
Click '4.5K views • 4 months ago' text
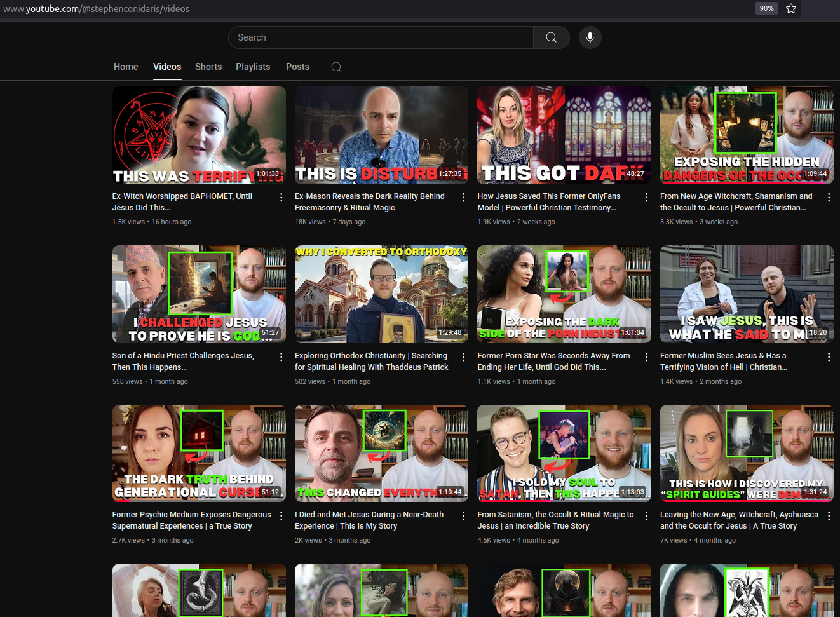click(x=518, y=540)
